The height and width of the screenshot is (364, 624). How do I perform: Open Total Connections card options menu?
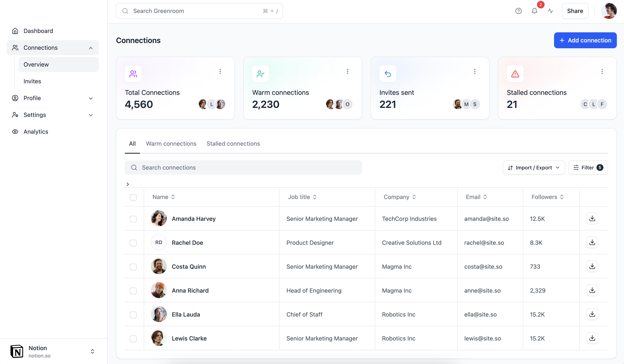click(x=220, y=72)
